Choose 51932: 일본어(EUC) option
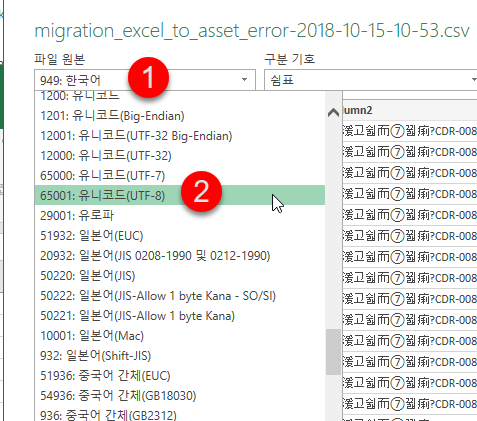477x421 pixels. pos(180,236)
